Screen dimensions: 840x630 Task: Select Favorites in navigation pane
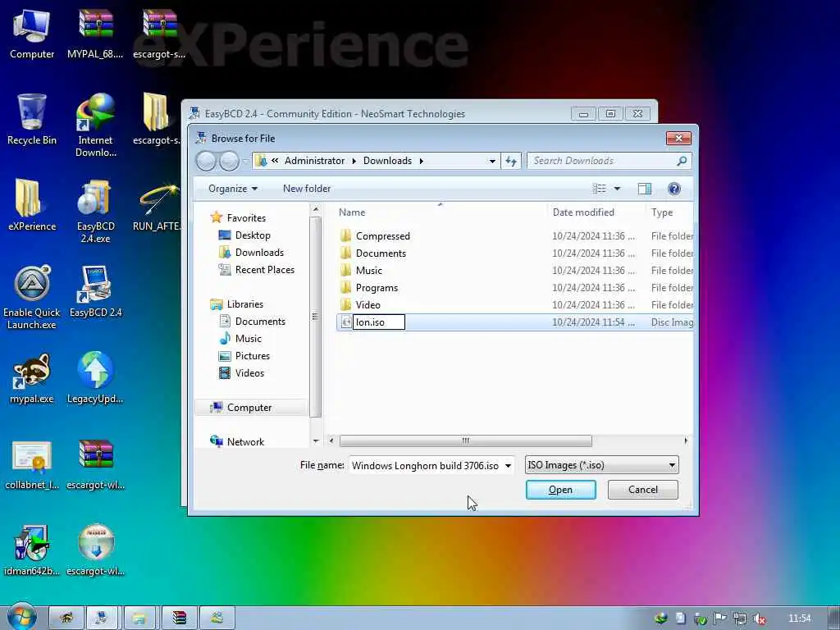246,218
